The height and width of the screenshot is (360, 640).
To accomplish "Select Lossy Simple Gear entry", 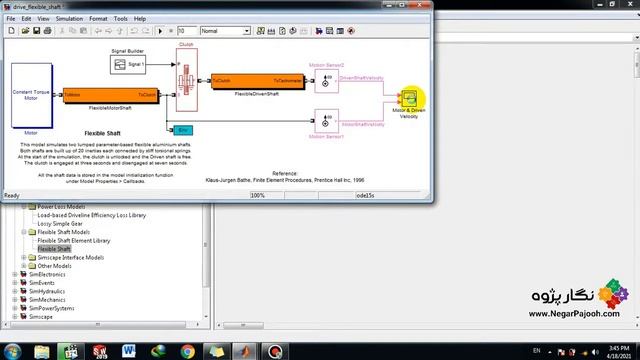I will (x=60, y=224).
